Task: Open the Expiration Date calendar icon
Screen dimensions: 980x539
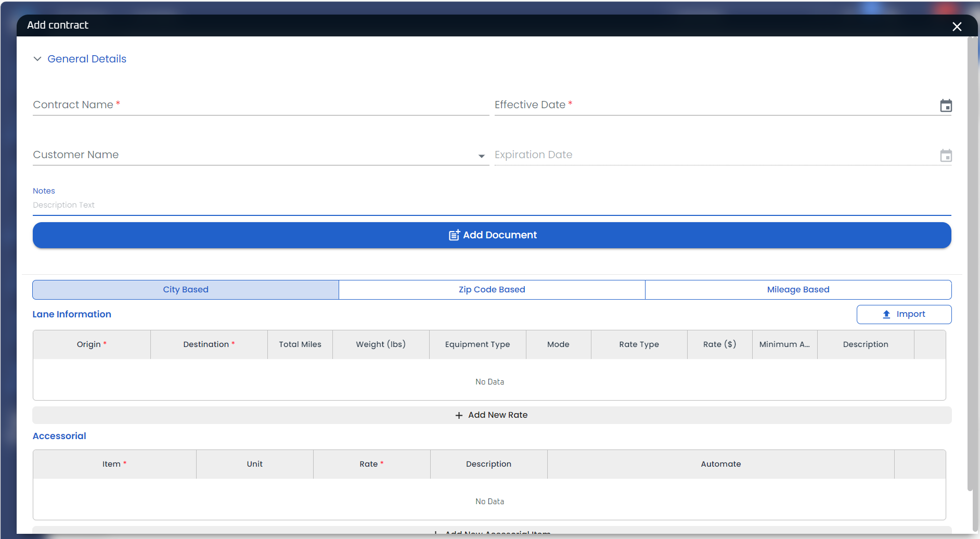Action: (946, 156)
